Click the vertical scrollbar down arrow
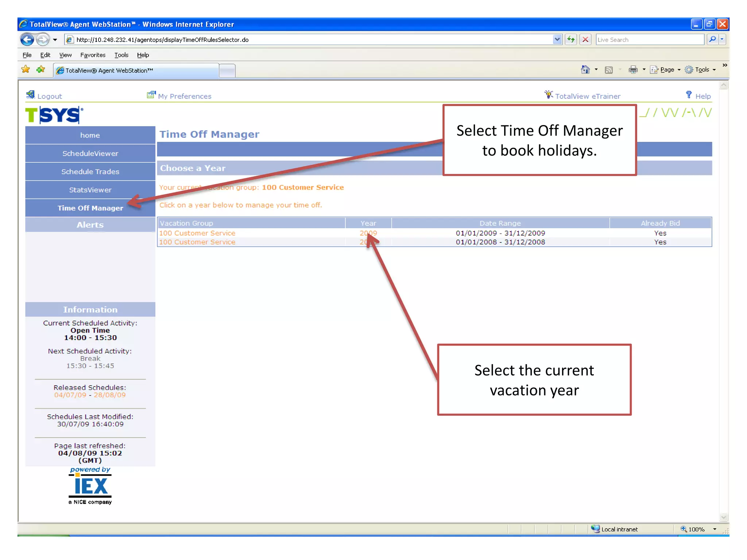Screen dimensions: 747x560 click(724, 517)
